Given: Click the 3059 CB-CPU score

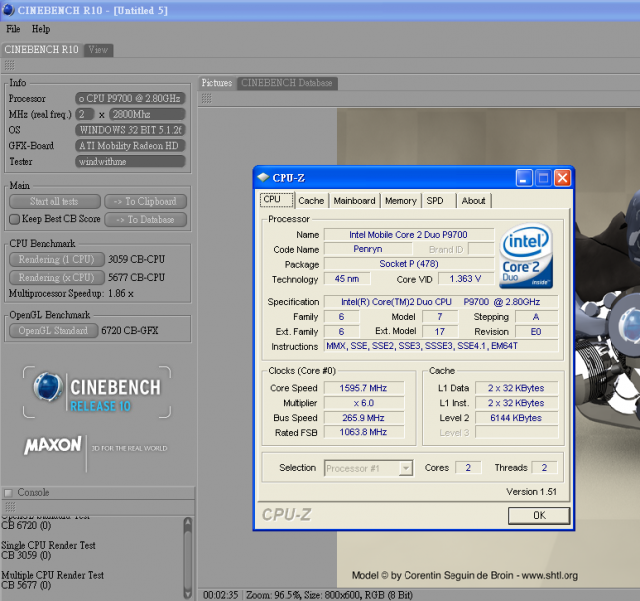Looking at the screenshot, I should (136, 259).
